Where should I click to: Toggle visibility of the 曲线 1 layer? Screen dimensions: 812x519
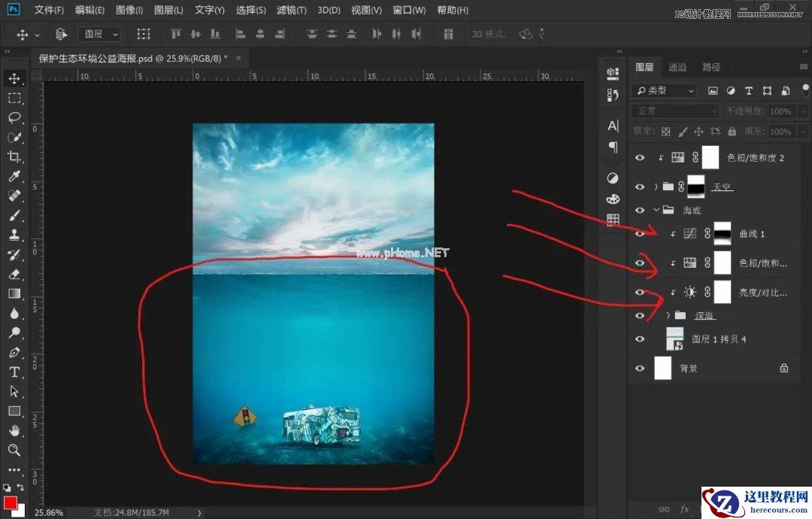(640, 234)
